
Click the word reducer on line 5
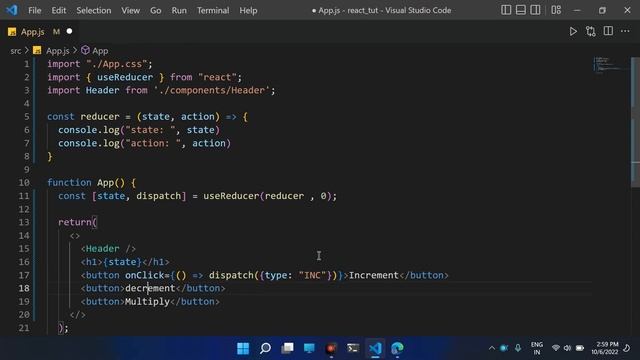point(100,117)
